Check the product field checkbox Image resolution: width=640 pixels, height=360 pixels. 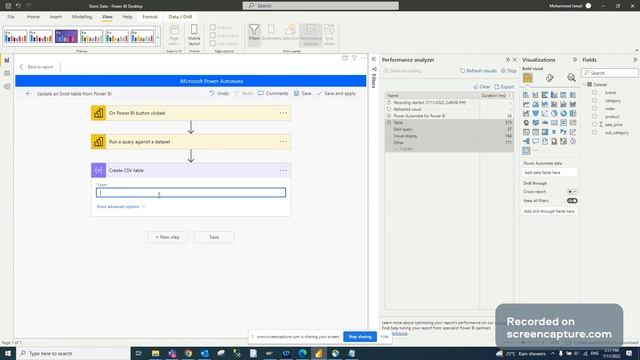coord(595,116)
